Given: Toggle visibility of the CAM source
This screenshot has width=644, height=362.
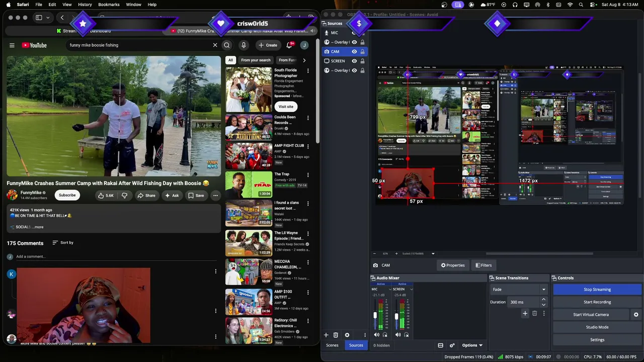Looking at the screenshot, I should (x=354, y=51).
